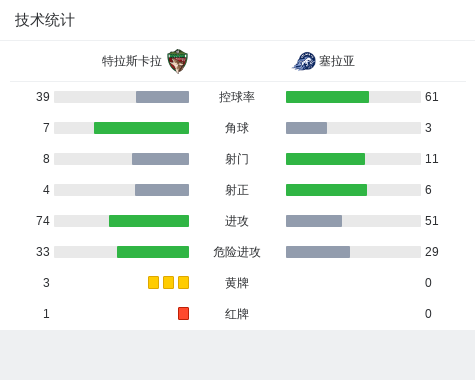
Task: Click the last yellow card icon
Action: 183,282
